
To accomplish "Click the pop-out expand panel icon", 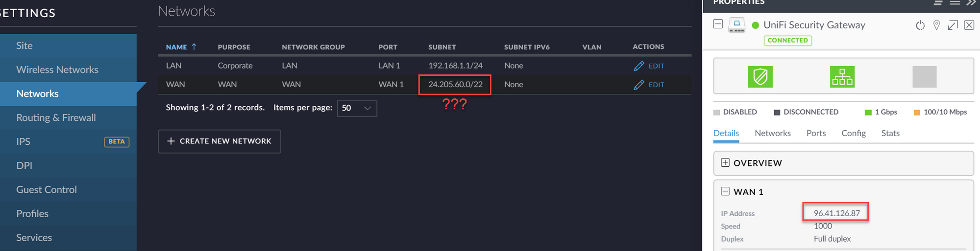I will click(x=953, y=25).
